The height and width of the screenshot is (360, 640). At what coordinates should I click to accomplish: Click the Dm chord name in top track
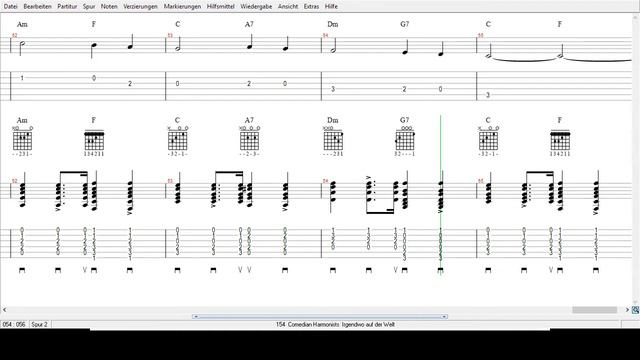tap(333, 24)
